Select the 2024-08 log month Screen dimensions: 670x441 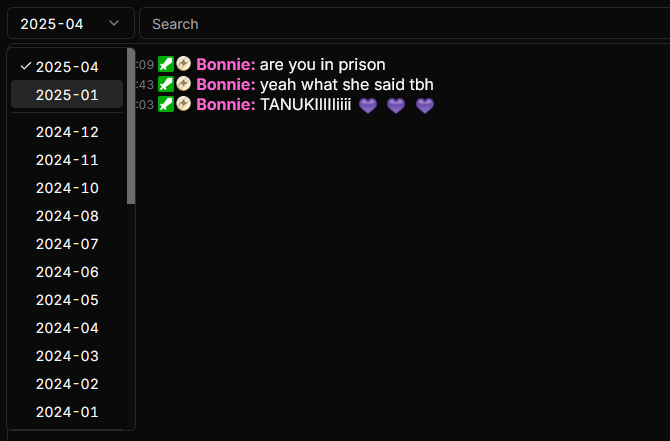tap(67, 216)
